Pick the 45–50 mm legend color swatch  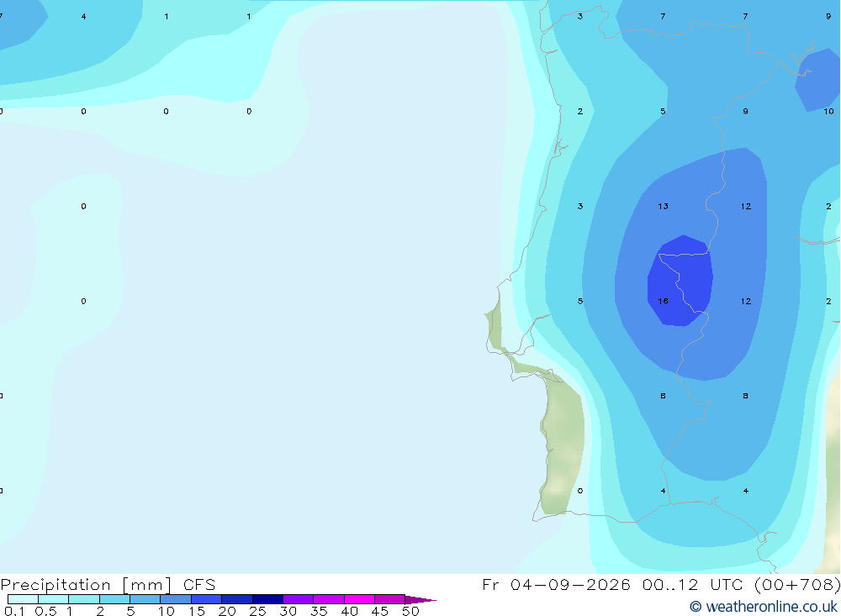pos(390,599)
